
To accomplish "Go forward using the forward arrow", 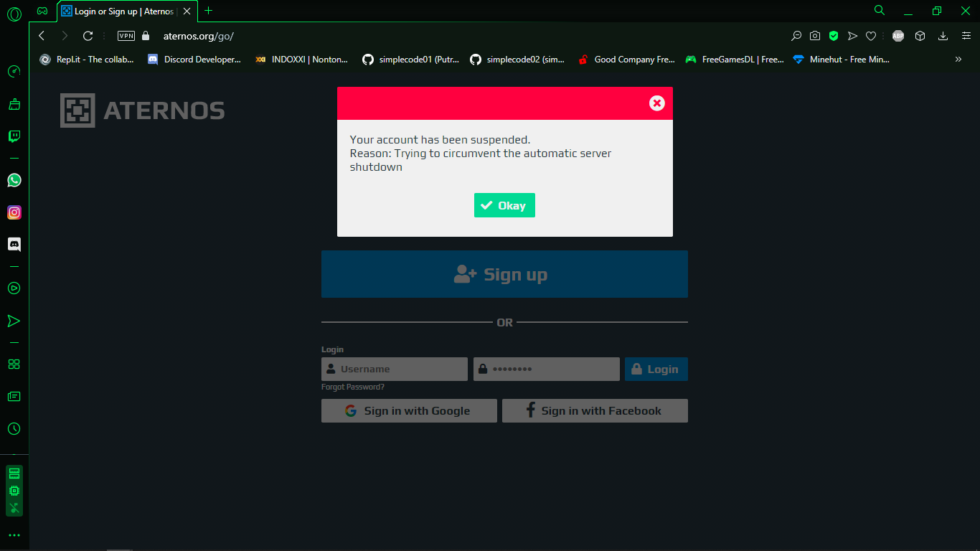I will pyautogui.click(x=65, y=36).
